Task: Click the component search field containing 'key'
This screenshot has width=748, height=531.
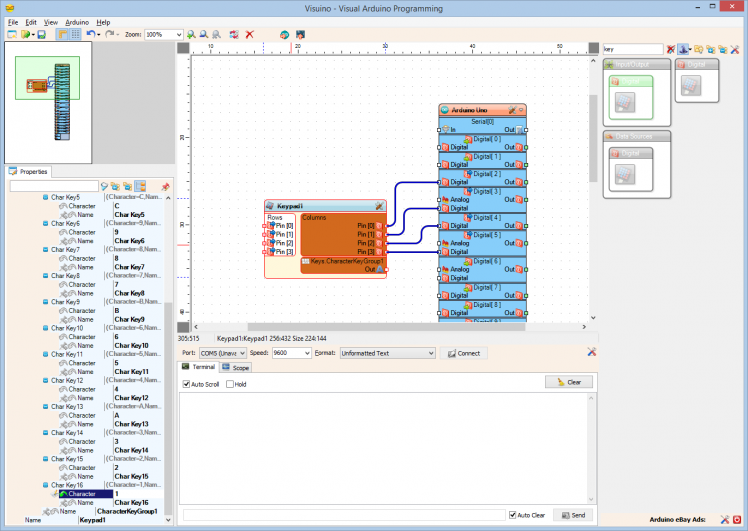Action: (x=634, y=48)
